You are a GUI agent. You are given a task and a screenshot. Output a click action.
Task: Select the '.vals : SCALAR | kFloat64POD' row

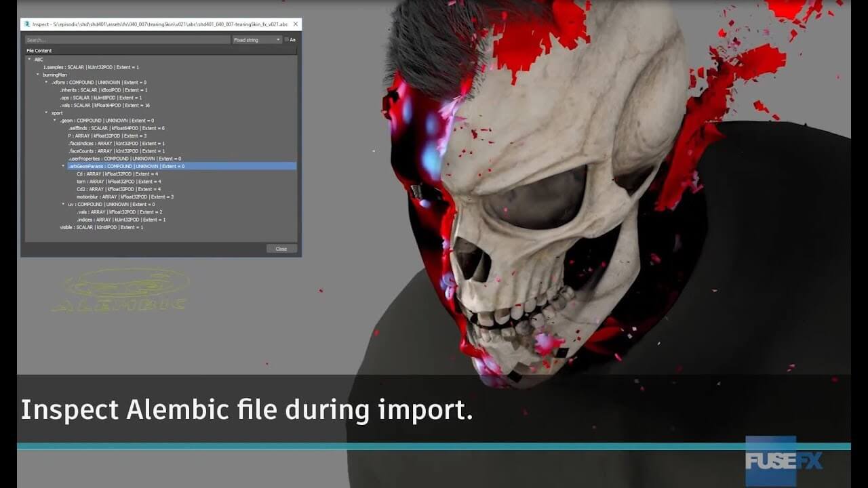coord(105,105)
